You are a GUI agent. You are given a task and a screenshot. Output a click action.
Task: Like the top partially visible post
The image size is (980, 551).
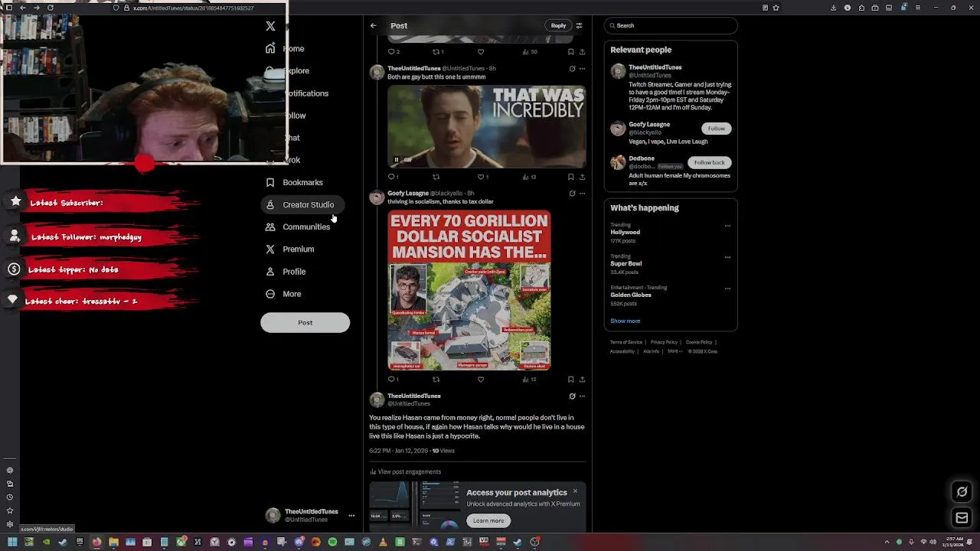tap(481, 51)
